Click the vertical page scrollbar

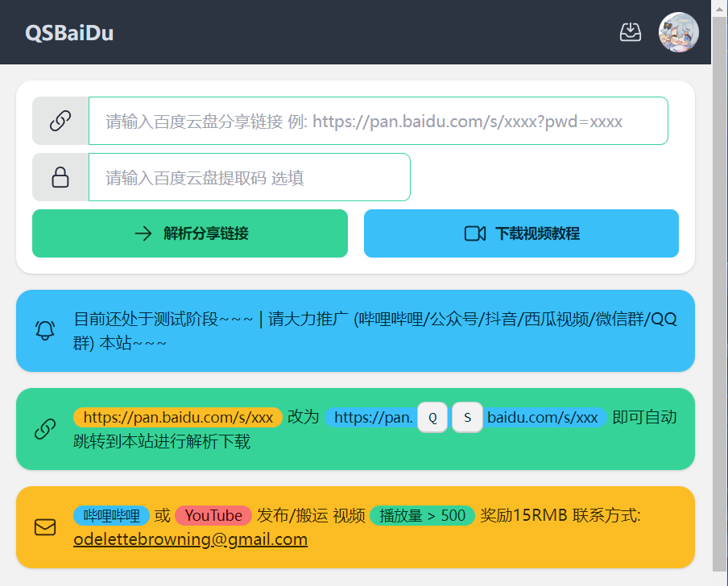tap(720, 293)
